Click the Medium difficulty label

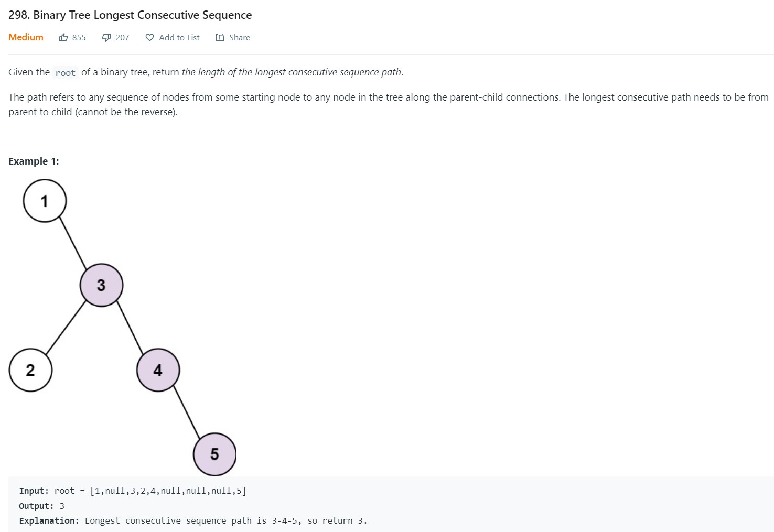click(26, 37)
